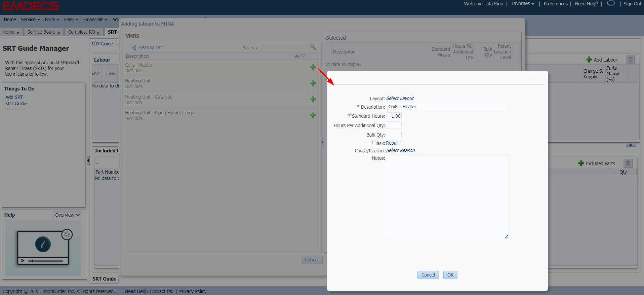Click the Notes resize grip handle

(506, 237)
